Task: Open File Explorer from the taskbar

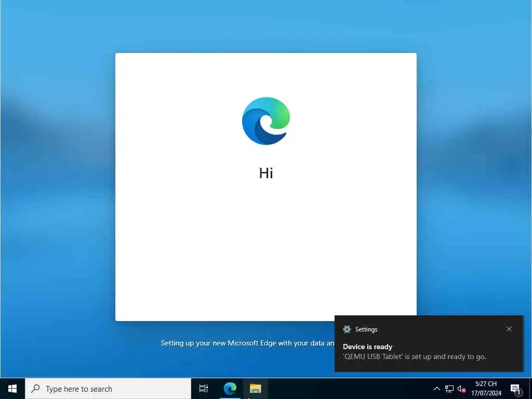Action: tap(256, 389)
